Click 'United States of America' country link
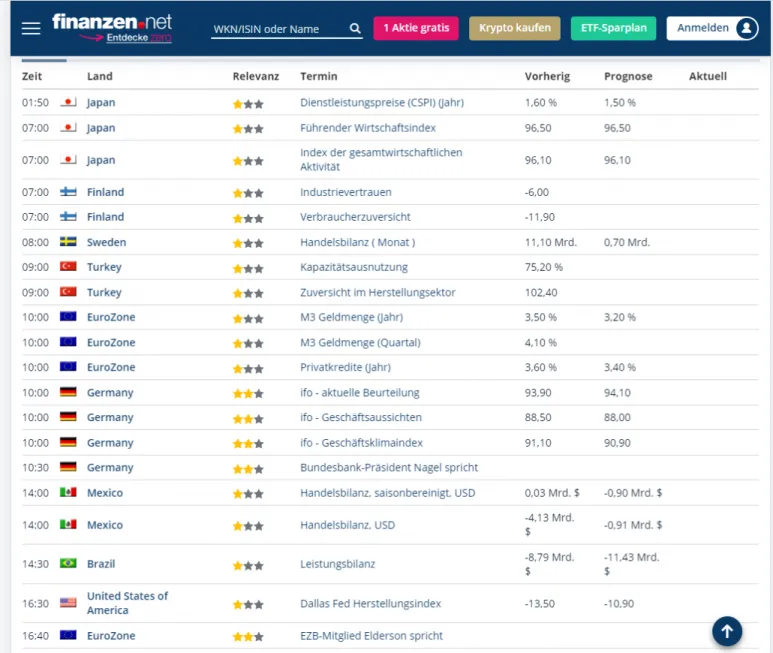Screen dimensions: 773x653 coord(127,603)
